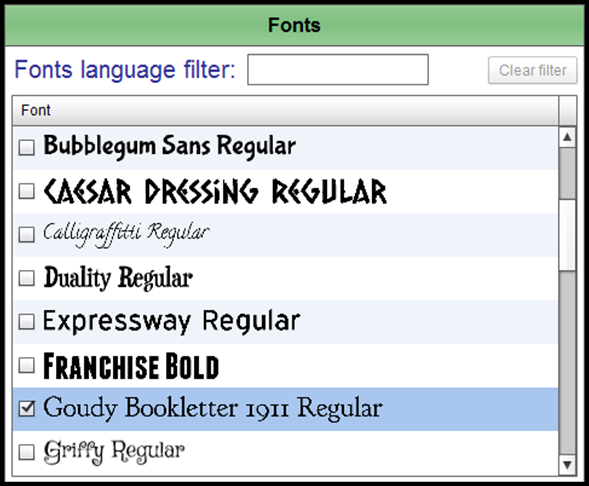Tick the Expressway Regular checkbox
This screenshot has height=486, width=589.
click(27, 322)
